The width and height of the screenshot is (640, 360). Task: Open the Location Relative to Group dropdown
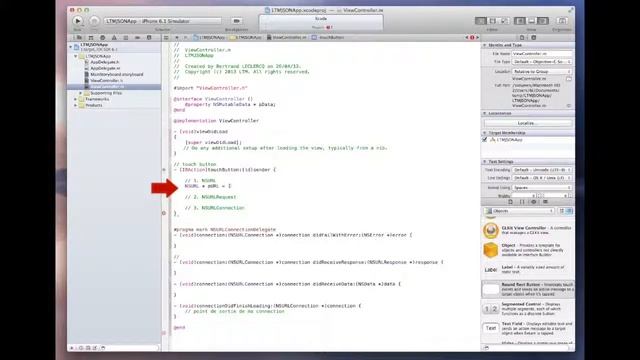(542, 71)
